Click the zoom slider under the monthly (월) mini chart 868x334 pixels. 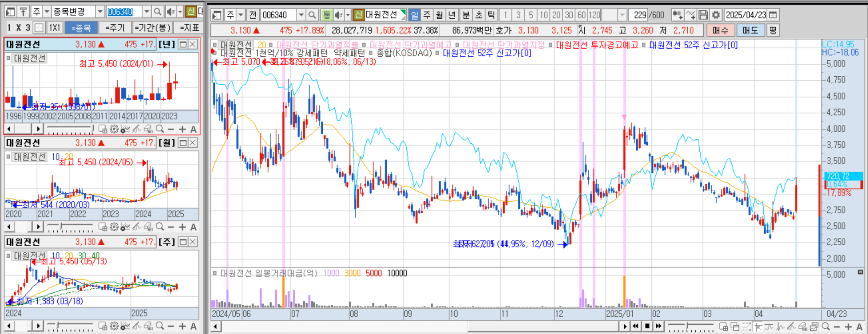[70, 227]
